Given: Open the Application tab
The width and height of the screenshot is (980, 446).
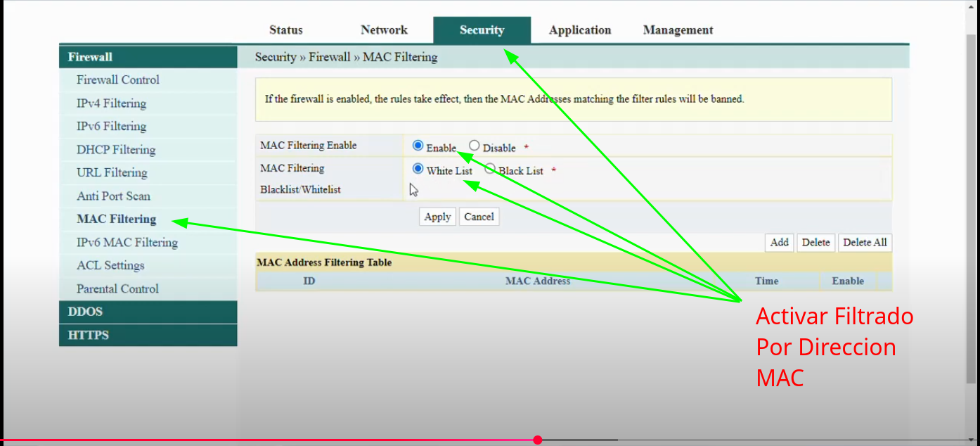Looking at the screenshot, I should coord(580,30).
